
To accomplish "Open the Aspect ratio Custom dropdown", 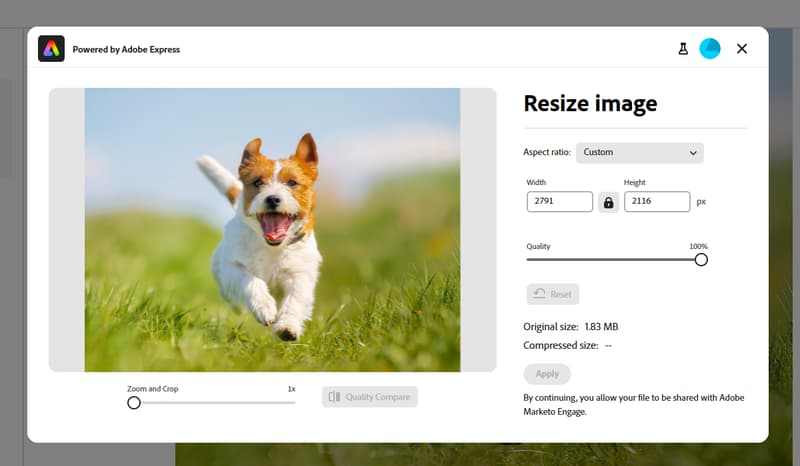I will tap(640, 153).
